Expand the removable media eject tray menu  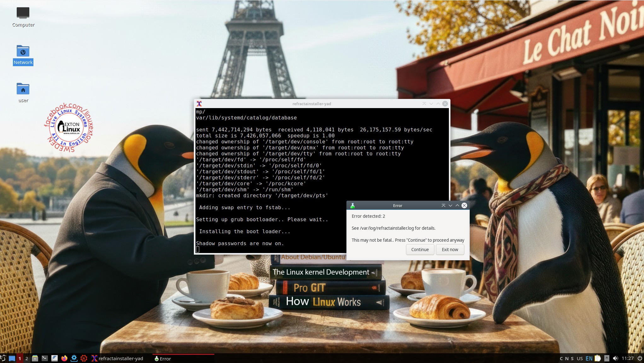pyautogui.click(x=606, y=358)
